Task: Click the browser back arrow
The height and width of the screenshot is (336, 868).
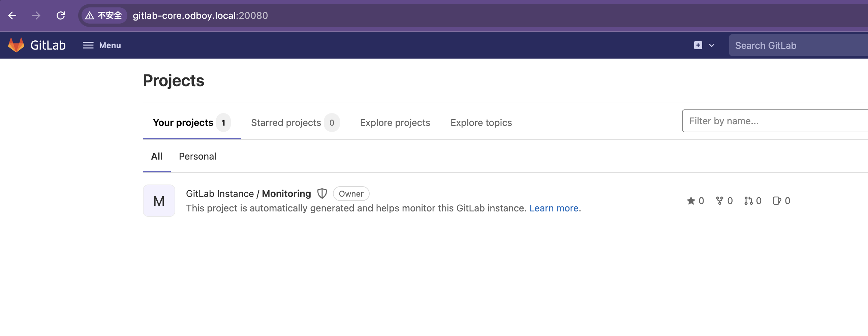Action: pyautogui.click(x=12, y=15)
